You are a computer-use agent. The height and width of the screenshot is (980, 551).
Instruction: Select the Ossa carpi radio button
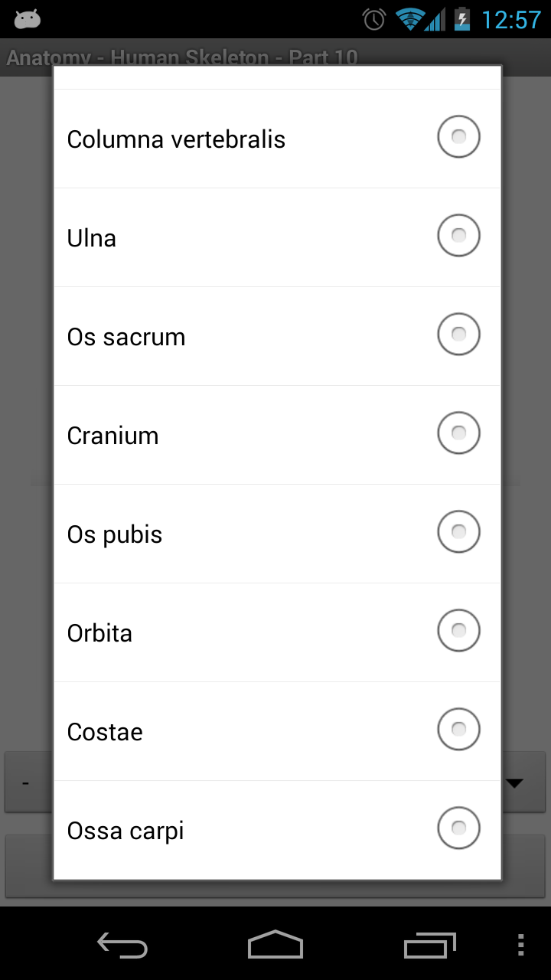pyautogui.click(x=458, y=828)
